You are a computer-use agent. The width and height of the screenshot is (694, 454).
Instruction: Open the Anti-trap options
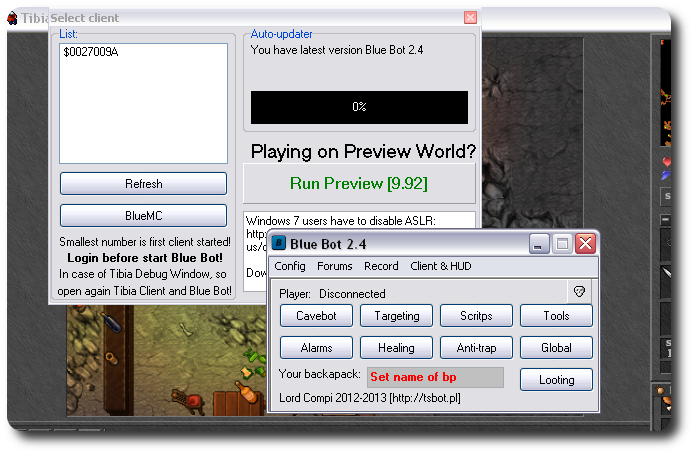click(x=476, y=348)
